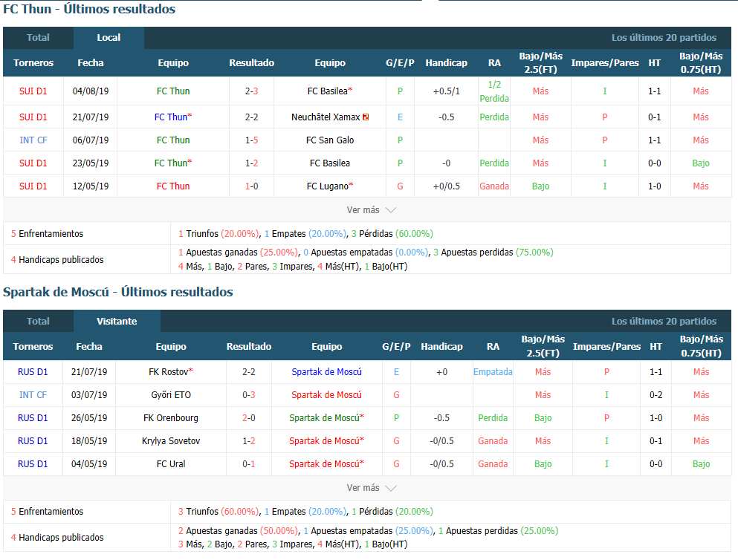The height and width of the screenshot is (560, 738).
Task: Open the Győri ETO team link
Action: pyautogui.click(x=171, y=395)
